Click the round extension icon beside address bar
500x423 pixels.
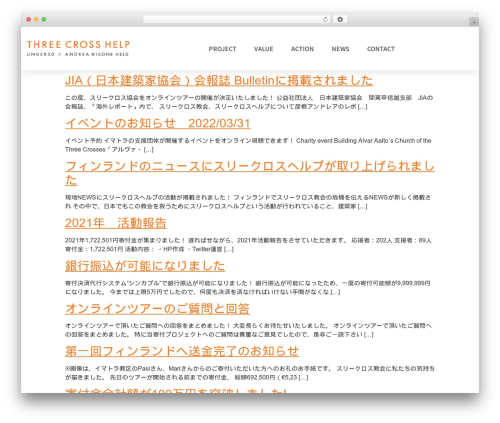[x=340, y=20]
